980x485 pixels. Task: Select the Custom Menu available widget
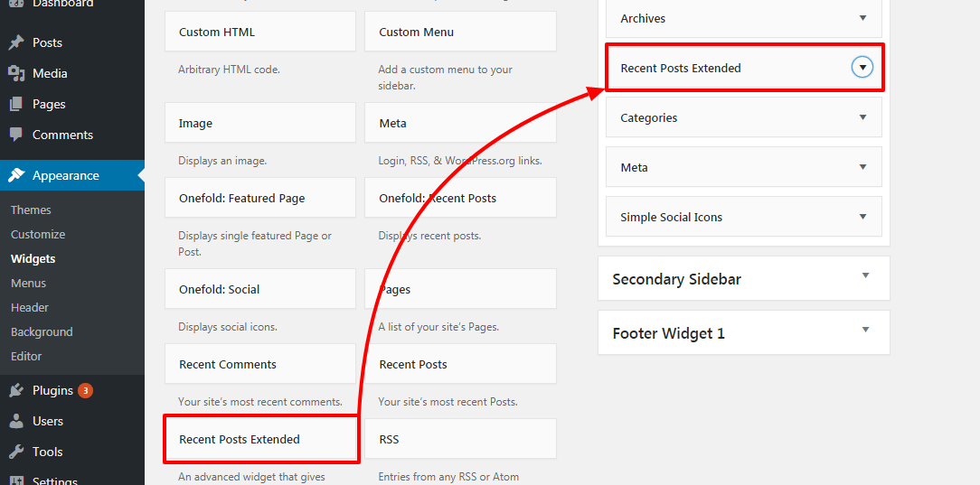click(461, 32)
